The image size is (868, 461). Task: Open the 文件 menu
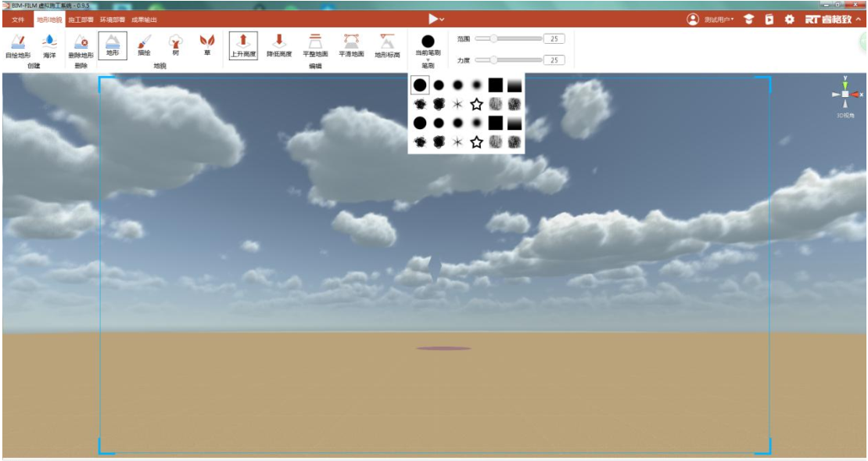18,20
